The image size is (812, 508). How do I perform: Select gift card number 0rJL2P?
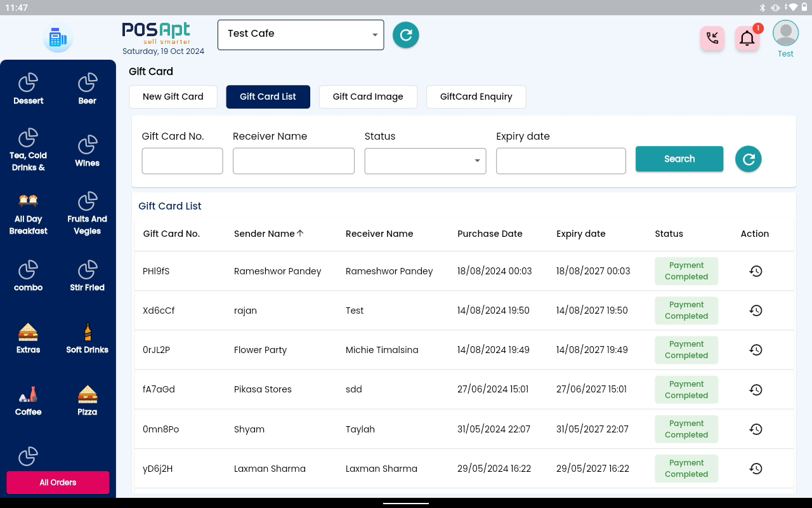(156, 350)
